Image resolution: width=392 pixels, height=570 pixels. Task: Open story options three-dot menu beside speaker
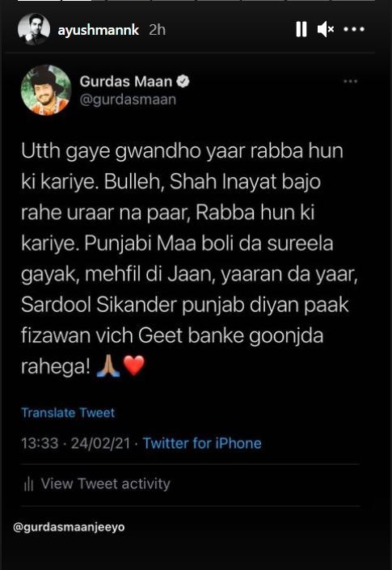tap(354, 29)
